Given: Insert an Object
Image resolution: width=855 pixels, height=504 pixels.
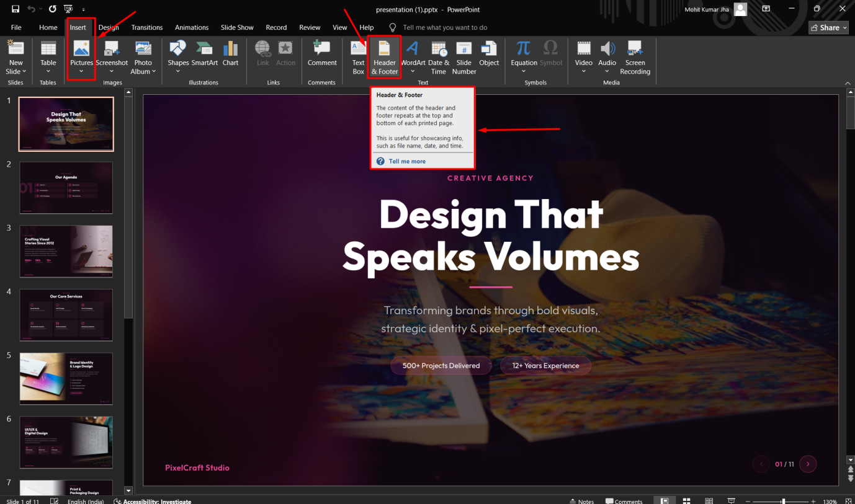Looking at the screenshot, I should (x=489, y=53).
